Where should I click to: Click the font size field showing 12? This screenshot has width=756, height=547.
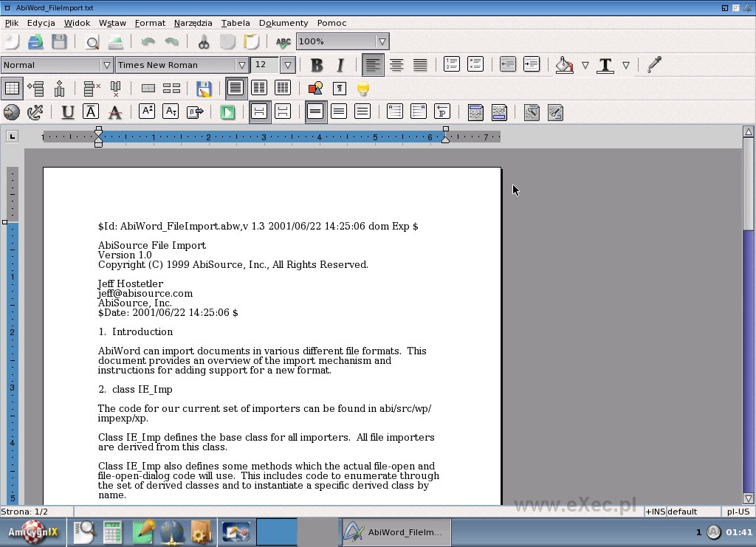tap(266, 65)
